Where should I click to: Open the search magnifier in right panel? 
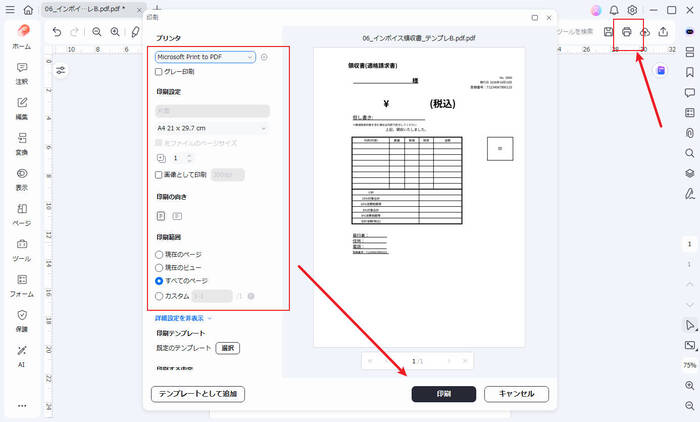pyautogui.click(x=690, y=153)
